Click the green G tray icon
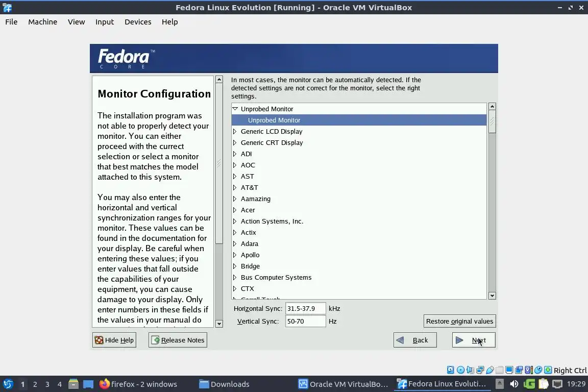Screen dimensions: 588x392 tap(529, 384)
